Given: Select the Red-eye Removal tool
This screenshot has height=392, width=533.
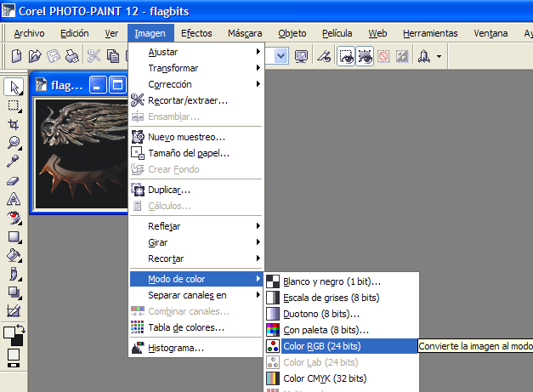Looking at the screenshot, I should point(14,218).
